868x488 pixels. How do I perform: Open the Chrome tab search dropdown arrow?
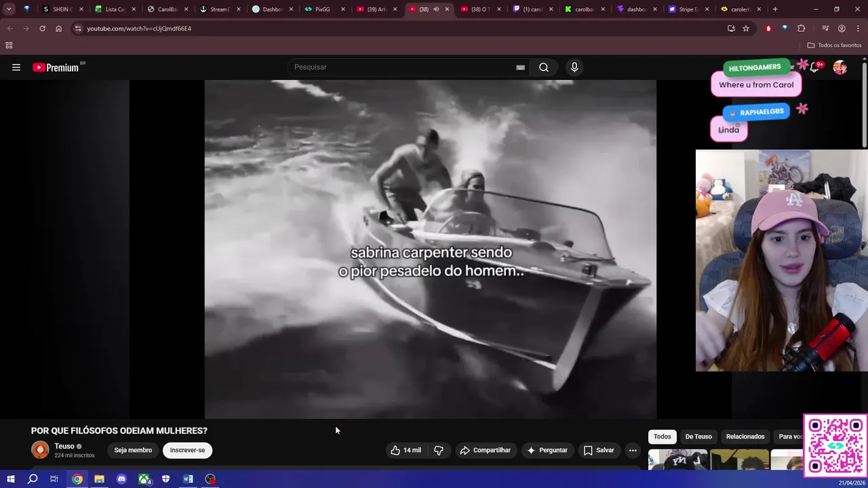[9, 9]
